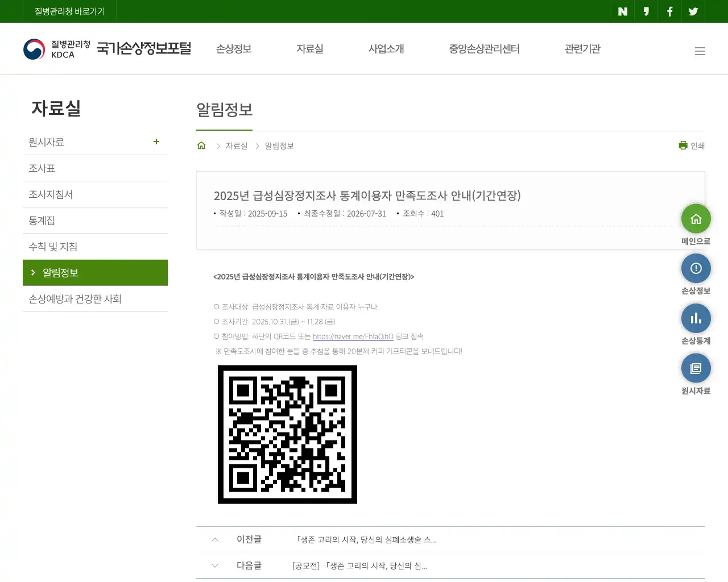Viewport: 728px width, 582px height.
Task: Open the hamburger full menu icon
Action: click(x=700, y=51)
